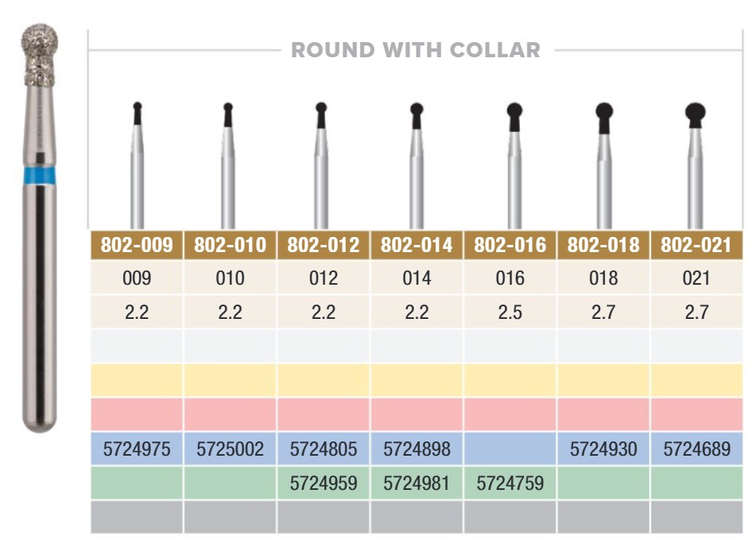
Task: Choose the 802-021 bur silhouette
Action: pos(696,165)
